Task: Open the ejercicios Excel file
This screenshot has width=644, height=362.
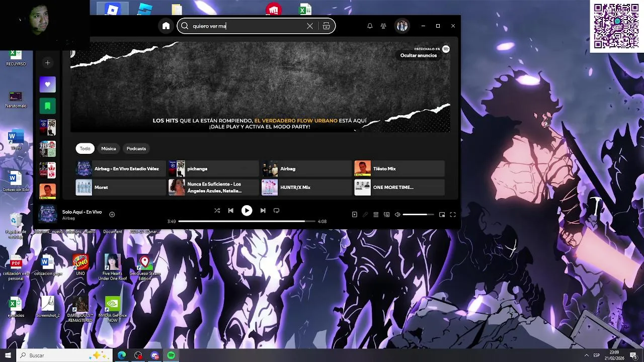Action: (x=16, y=307)
